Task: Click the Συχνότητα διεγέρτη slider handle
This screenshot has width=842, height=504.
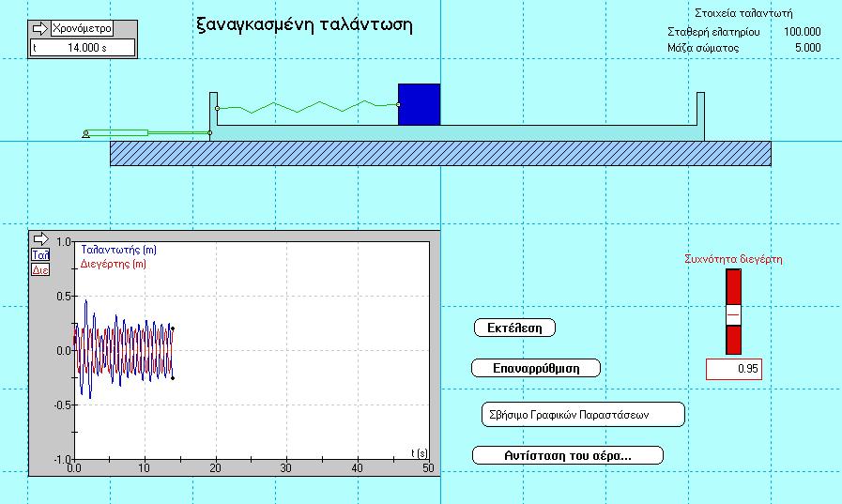Action: click(733, 314)
